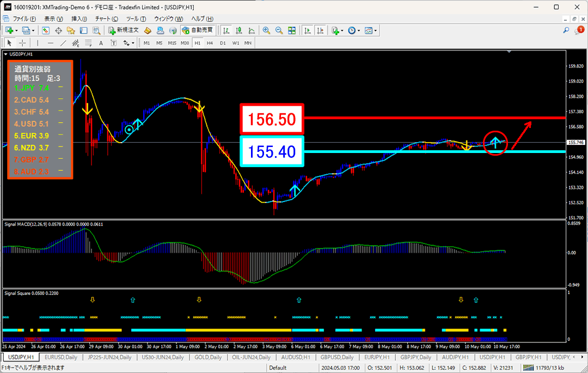
Task: Open the MetaEditor book icon
Action: (x=148, y=30)
